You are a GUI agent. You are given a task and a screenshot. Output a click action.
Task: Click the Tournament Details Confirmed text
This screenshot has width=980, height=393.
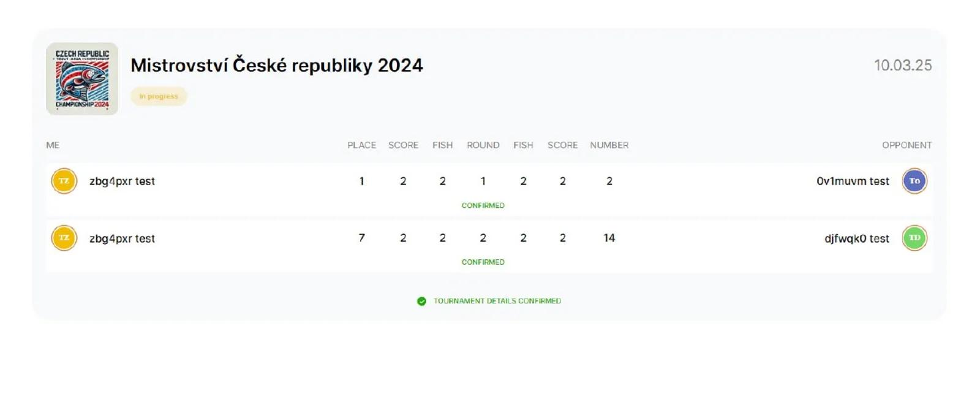click(x=497, y=301)
